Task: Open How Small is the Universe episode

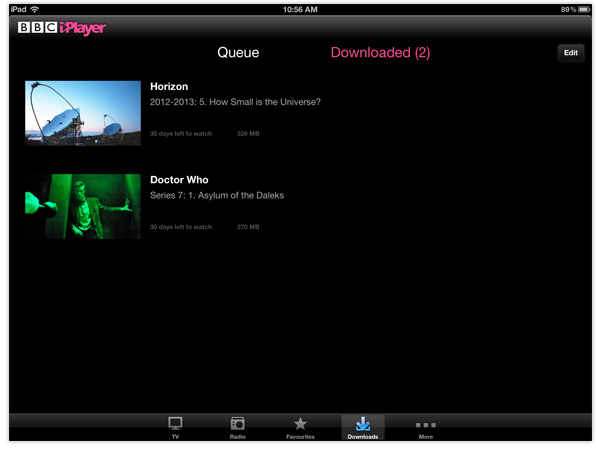Action: click(235, 102)
